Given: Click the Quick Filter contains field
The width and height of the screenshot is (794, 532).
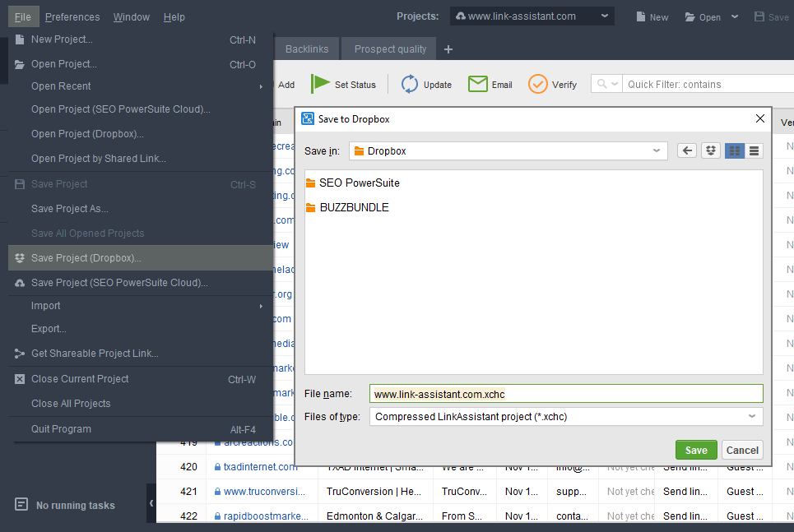Looking at the screenshot, I should 709,84.
